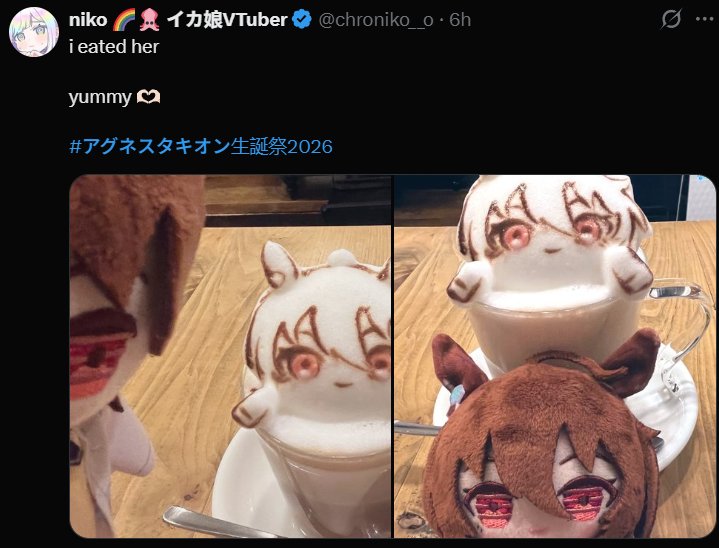This screenshot has width=719, height=548.
Task: Click the pink squid emoji in the name
Action: (x=149, y=20)
